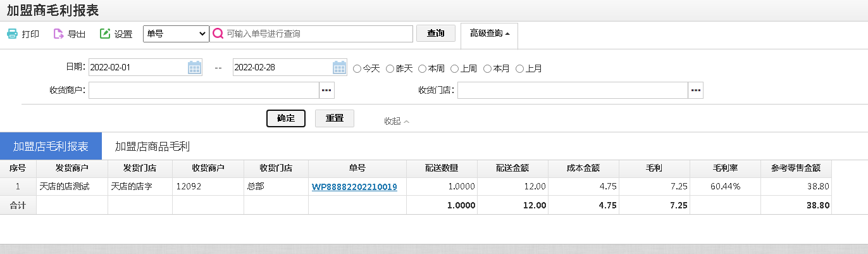The width and height of the screenshot is (868, 254).
Task: Click the 导出 export label
Action: coord(77,34)
